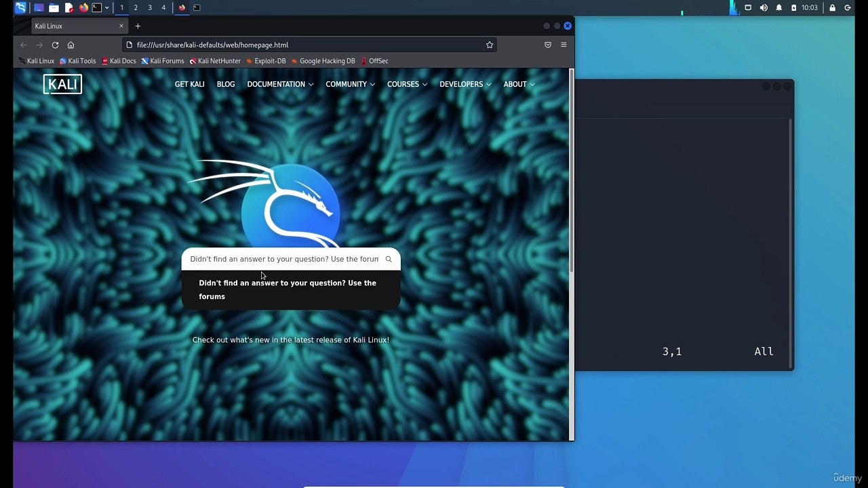
Task: Select the 'Use the forums' suggestion
Action: [291, 289]
